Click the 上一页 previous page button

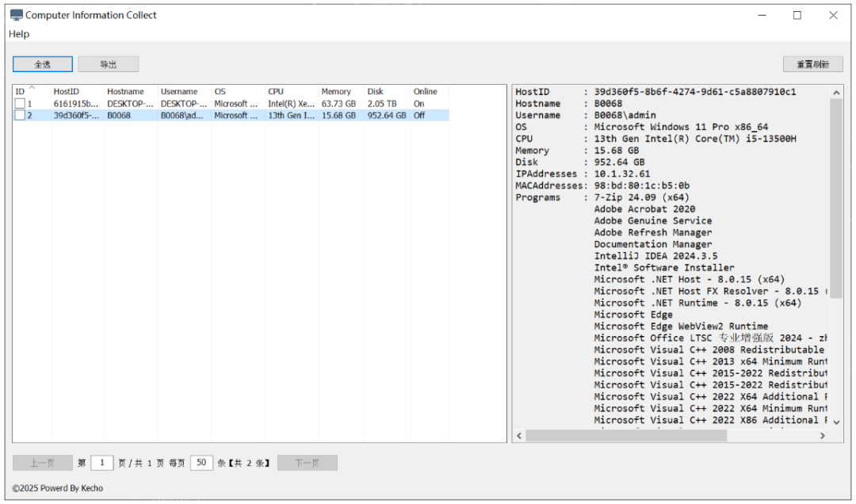43,463
